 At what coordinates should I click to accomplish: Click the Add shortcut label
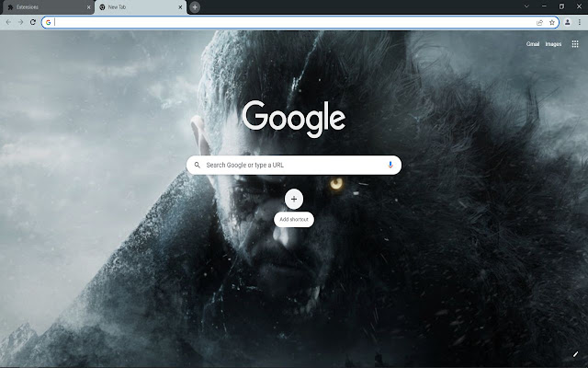pyautogui.click(x=294, y=219)
